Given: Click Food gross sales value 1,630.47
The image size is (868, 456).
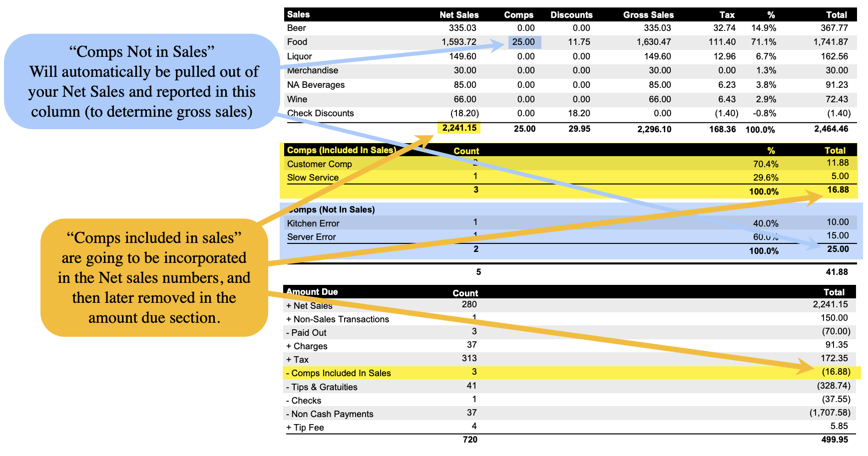Looking at the screenshot, I should (x=654, y=42).
